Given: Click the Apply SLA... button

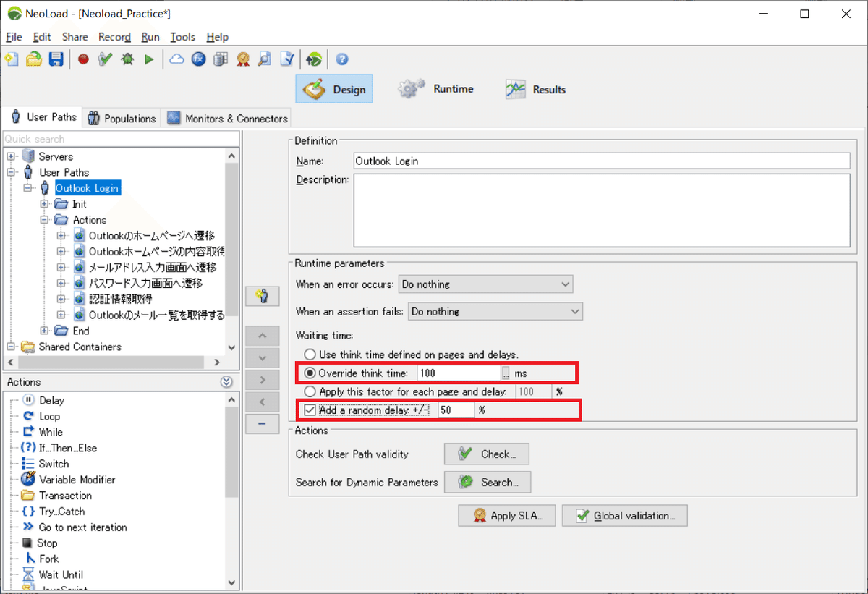Looking at the screenshot, I should click(x=506, y=516).
